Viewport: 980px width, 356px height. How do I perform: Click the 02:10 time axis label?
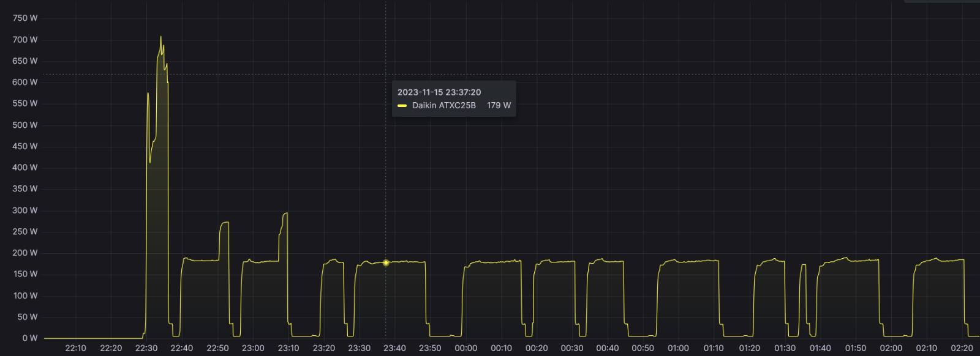[927, 348]
